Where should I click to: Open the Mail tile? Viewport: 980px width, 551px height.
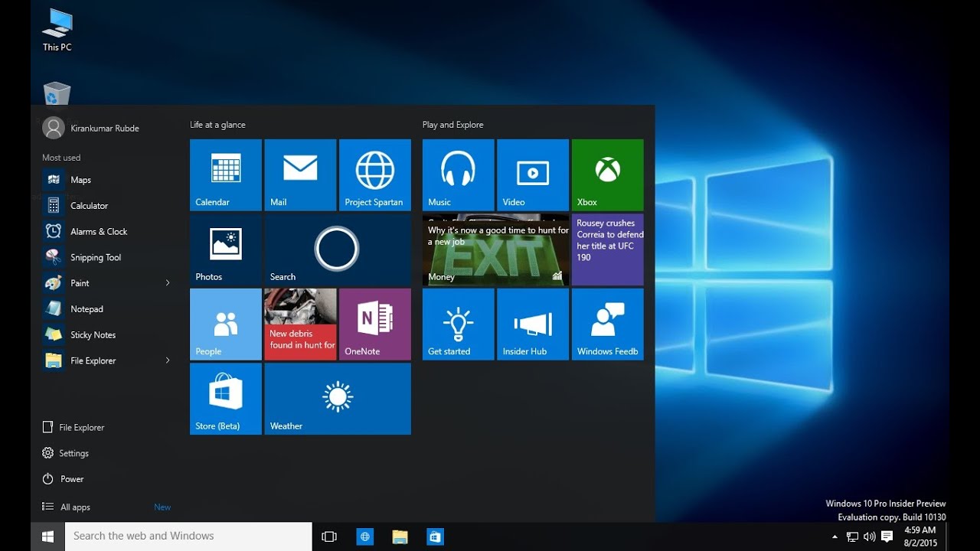point(300,174)
